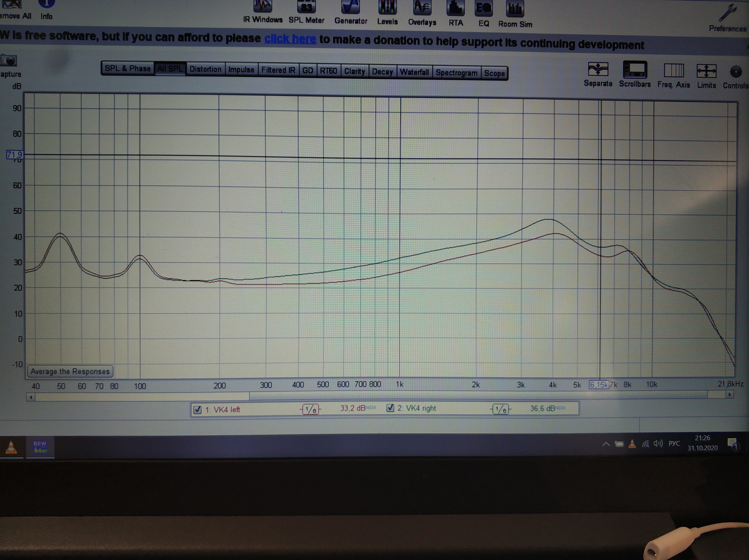Viewport: 749px width, 560px height.
Task: Click Average the Responses button
Action: tap(70, 371)
